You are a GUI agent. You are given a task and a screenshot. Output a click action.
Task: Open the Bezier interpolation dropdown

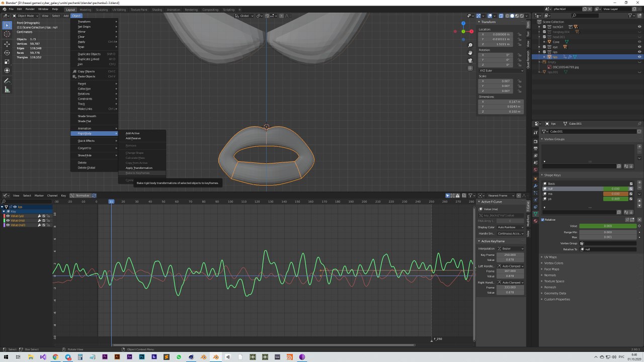point(510,248)
